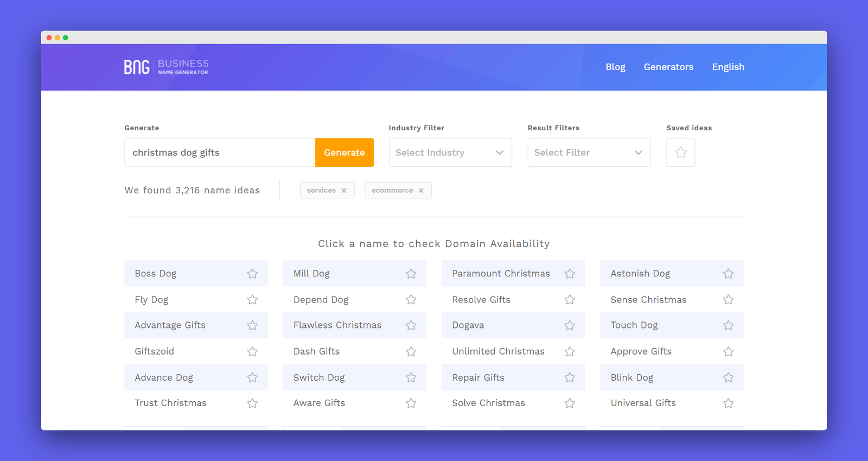868x461 pixels.
Task: Click the Dash Gifts name
Action: point(316,351)
